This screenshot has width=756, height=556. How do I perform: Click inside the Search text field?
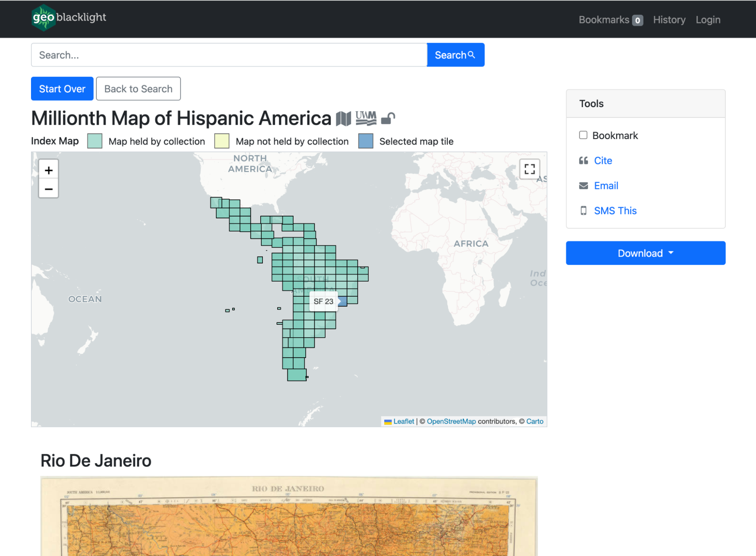tap(229, 55)
